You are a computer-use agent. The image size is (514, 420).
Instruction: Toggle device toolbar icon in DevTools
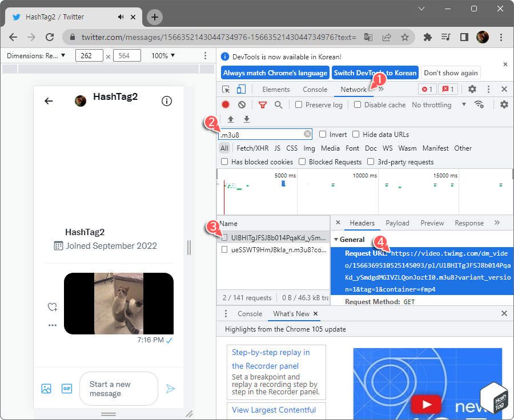[241, 89]
